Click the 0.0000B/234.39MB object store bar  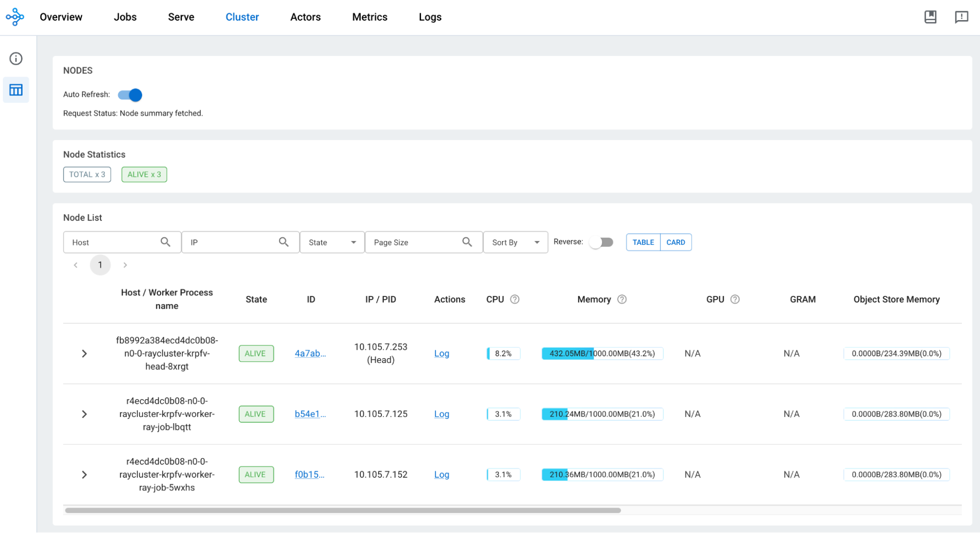(x=896, y=353)
